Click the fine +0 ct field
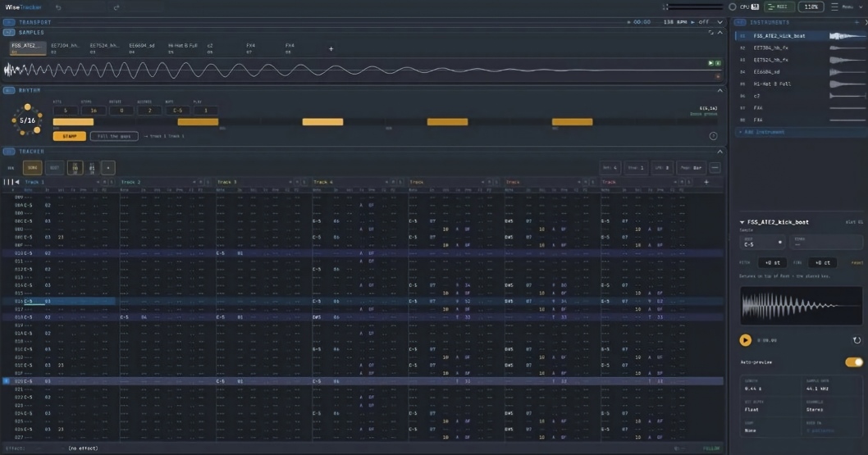 coord(823,262)
